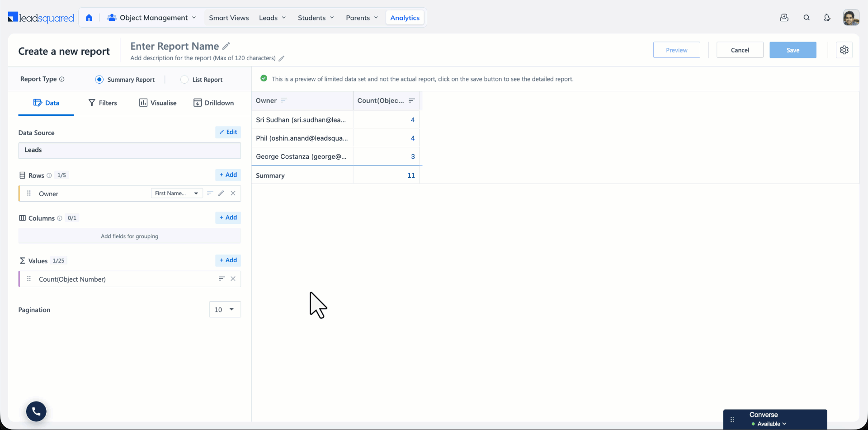This screenshot has width=868, height=430.
Task: Open the phone dialer button
Action: [36, 411]
